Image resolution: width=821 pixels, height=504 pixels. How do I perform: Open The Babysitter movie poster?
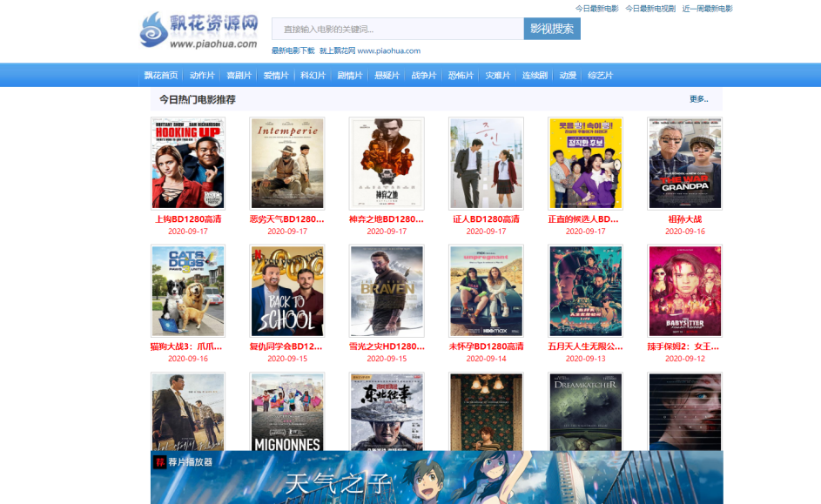[x=685, y=291]
